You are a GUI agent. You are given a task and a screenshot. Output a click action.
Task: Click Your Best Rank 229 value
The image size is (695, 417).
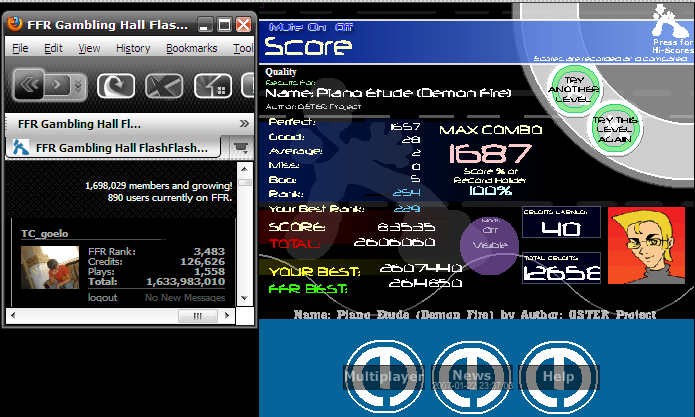(x=407, y=208)
